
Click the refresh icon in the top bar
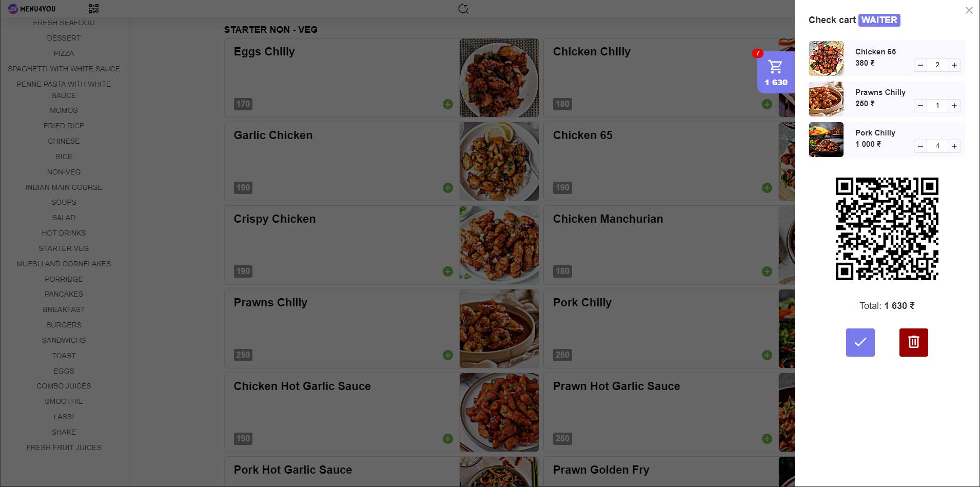click(x=463, y=9)
